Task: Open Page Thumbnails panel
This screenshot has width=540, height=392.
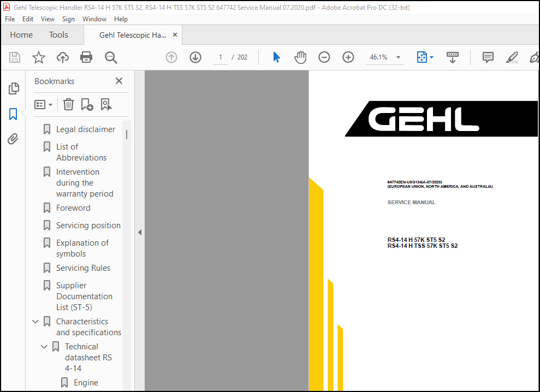Action: tap(14, 88)
